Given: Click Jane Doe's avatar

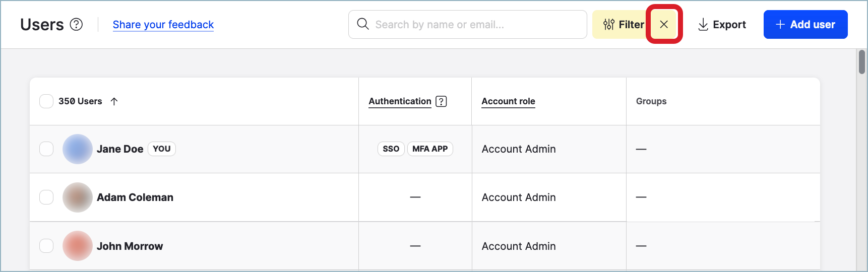Looking at the screenshot, I should 77,149.
